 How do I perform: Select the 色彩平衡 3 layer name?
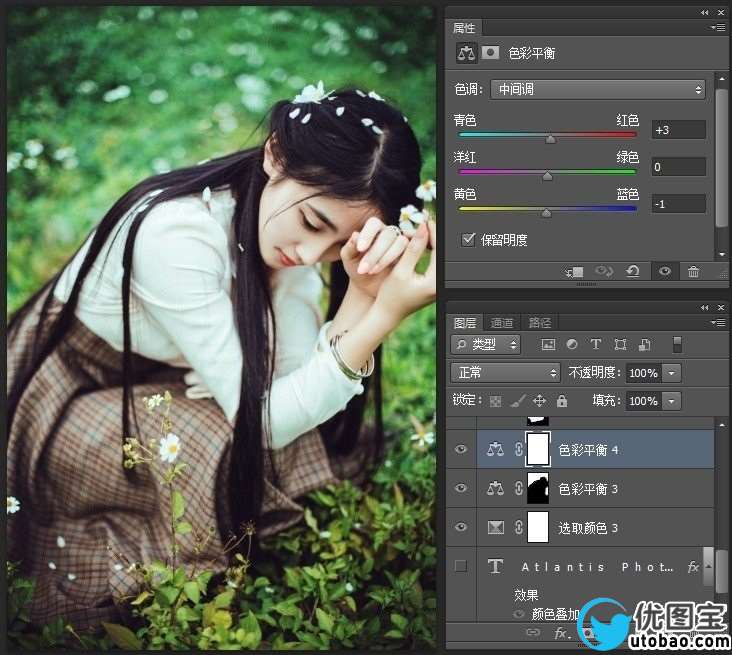click(x=588, y=489)
